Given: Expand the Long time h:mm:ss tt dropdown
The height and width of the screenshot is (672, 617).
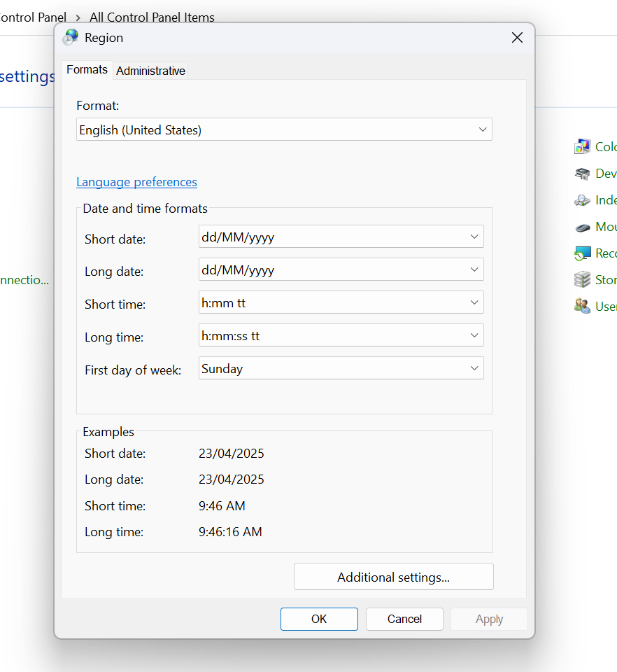Looking at the screenshot, I should (341, 335).
